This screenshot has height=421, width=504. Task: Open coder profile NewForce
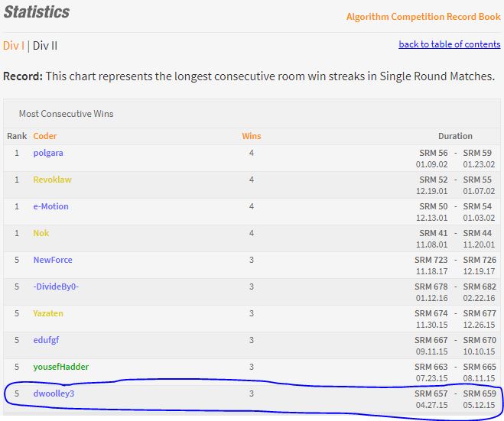pyautogui.click(x=53, y=260)
